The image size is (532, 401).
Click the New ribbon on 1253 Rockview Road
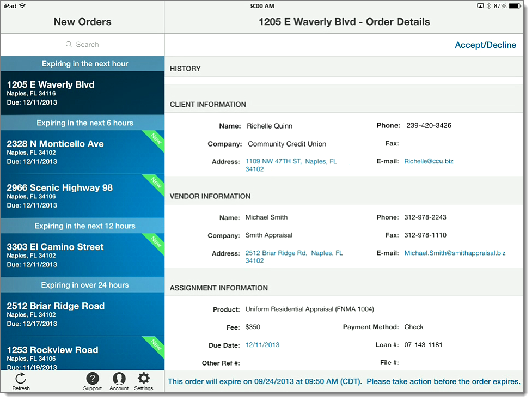(155, 345)
